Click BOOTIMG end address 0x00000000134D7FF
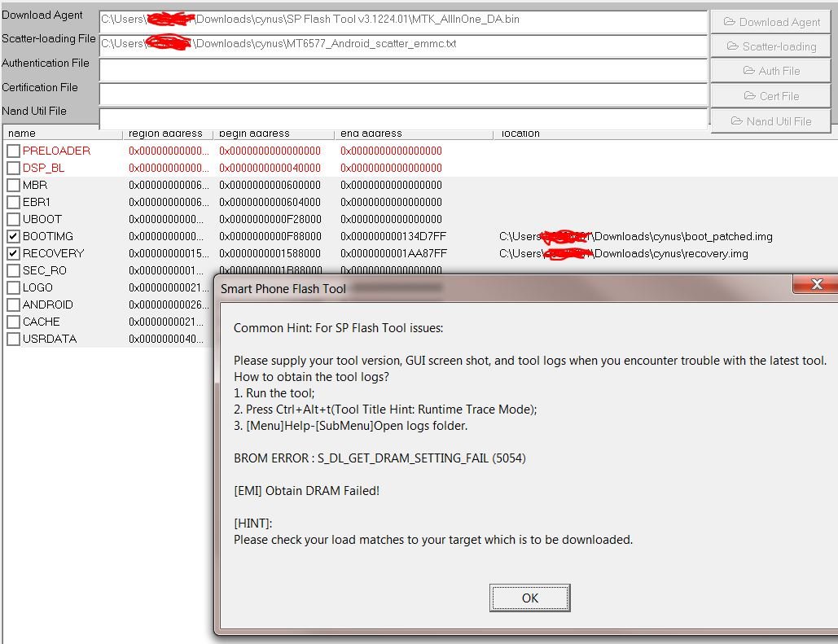 pyautogui.click(x=393, y=237)
